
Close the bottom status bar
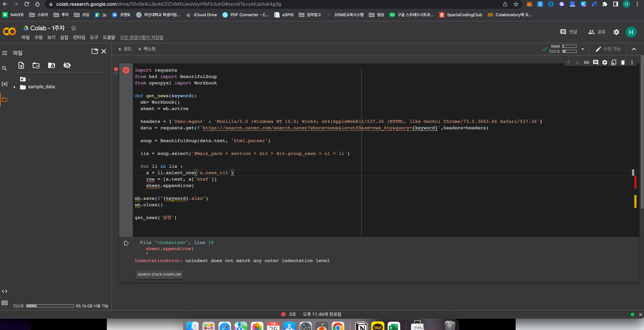click(640, 314)
